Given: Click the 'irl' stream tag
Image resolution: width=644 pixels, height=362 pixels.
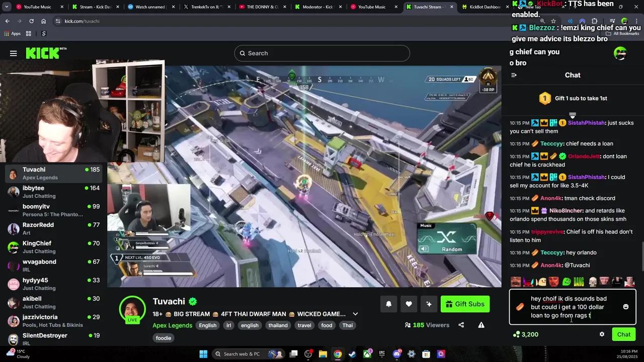Looking at the screenshot, I should 229,325.
